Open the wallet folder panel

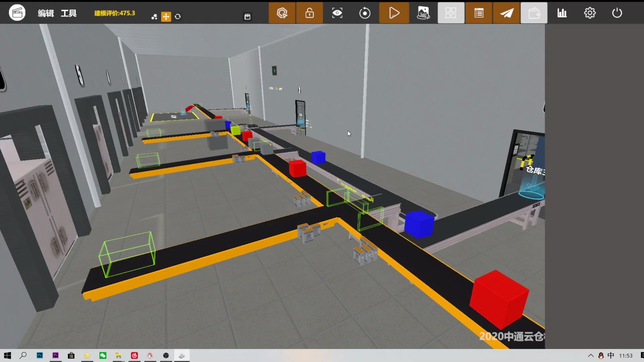(534, 13)
